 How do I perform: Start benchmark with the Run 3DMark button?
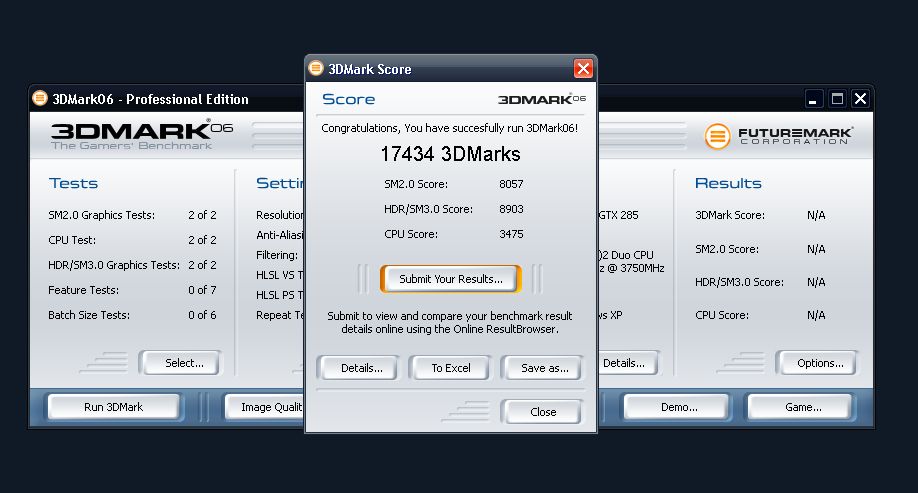coord(114,407)
